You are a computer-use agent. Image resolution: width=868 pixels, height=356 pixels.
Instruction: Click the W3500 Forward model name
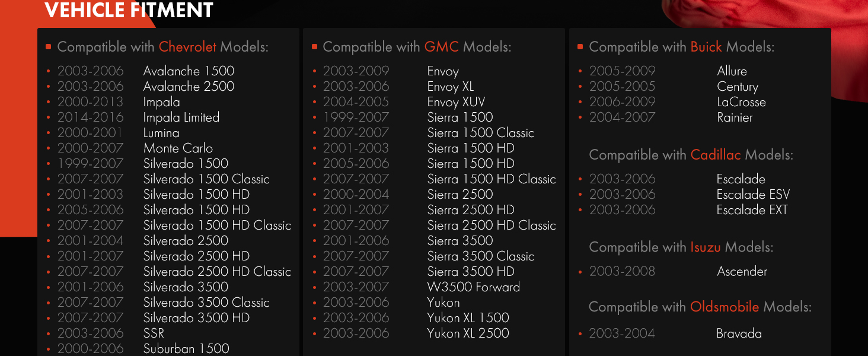473,287
